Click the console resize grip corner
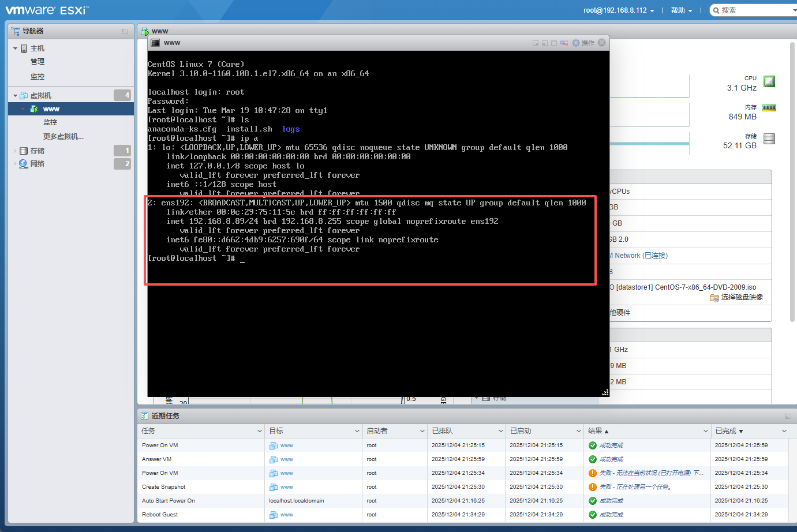 pyautogui.click(x=605, y=392)
